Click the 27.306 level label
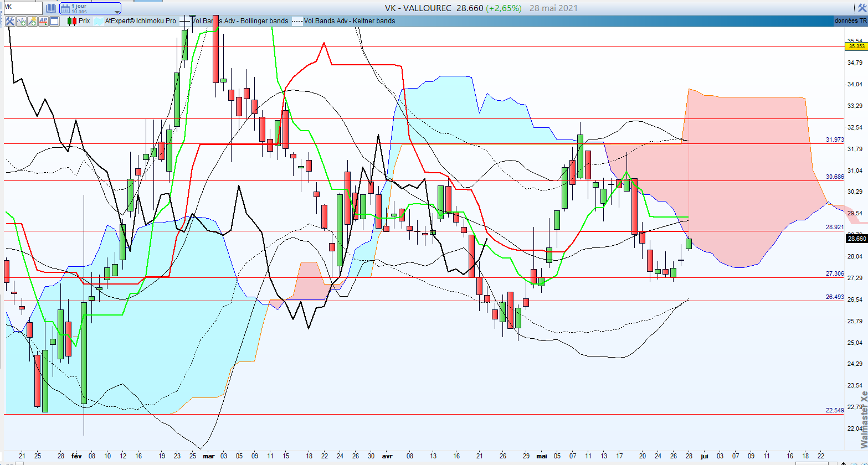This screenshot has height=465, width=868. [834, 273]
